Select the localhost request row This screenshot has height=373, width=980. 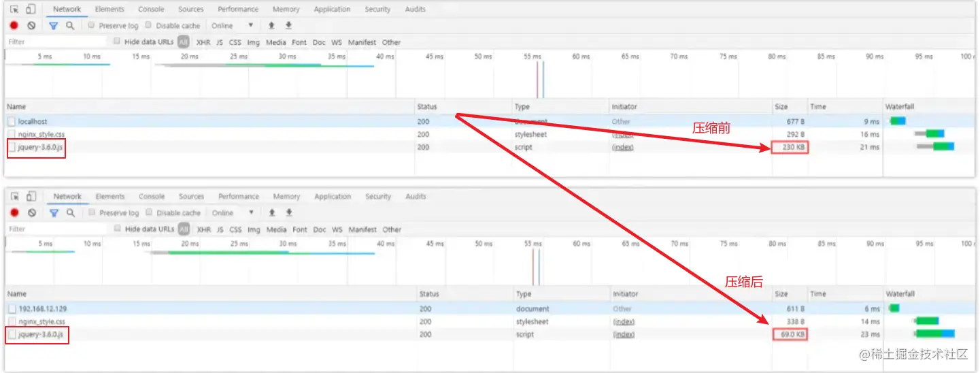[x=490, y=121]
